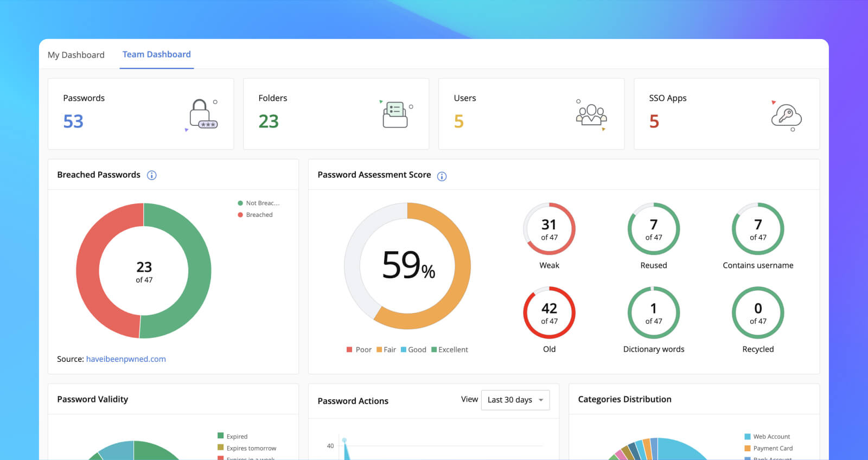The image size is (868, 460).
Task: Click the Passwords card title
Action: [x=84, y=98]
